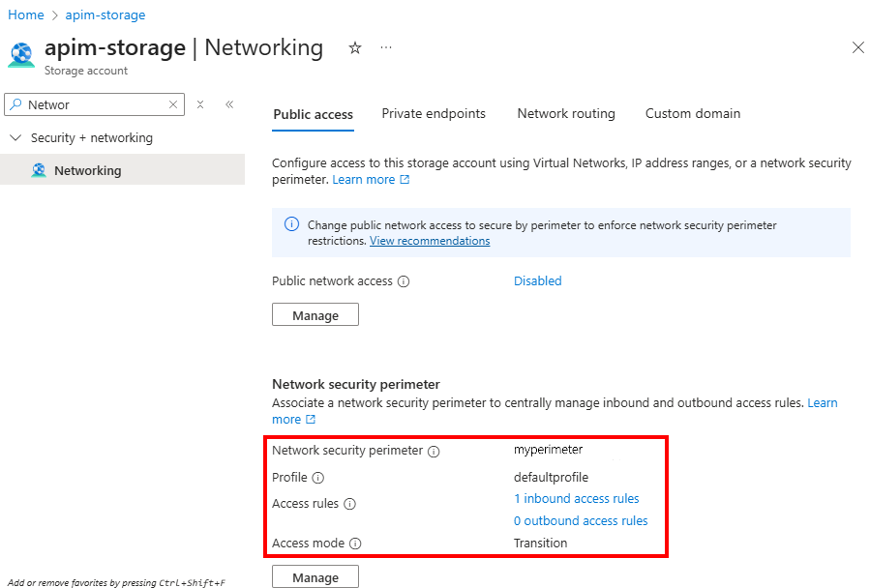Open the ellipsis menu next to the star
The image size is (870, 588).
pos(385,47)
